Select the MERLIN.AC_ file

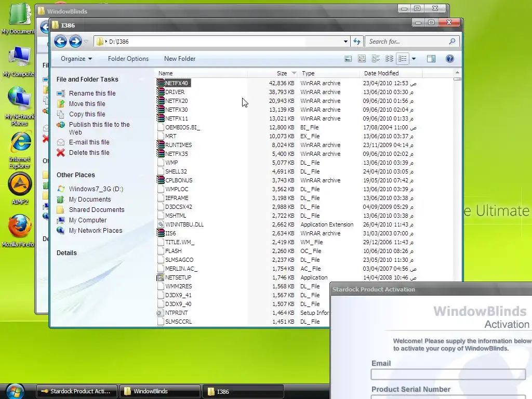(181, 269)
